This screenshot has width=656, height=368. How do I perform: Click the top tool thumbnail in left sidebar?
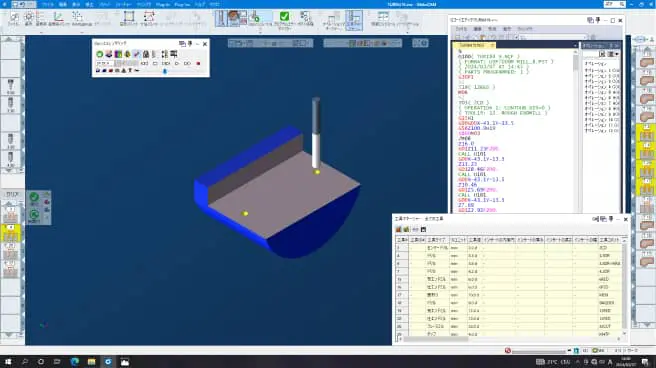(x=10, y=86)
